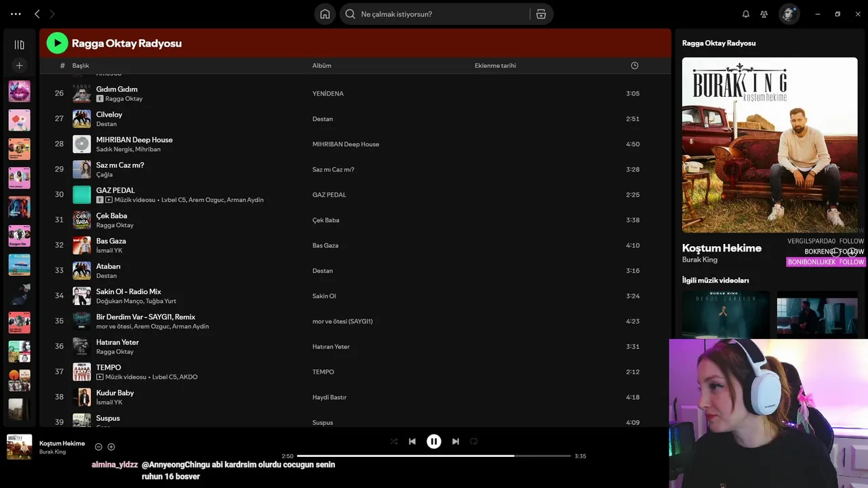Open top lips-cover playlist in sidebar
The width and height of the screenshot is (868, 488).
(x=19, y=91)
